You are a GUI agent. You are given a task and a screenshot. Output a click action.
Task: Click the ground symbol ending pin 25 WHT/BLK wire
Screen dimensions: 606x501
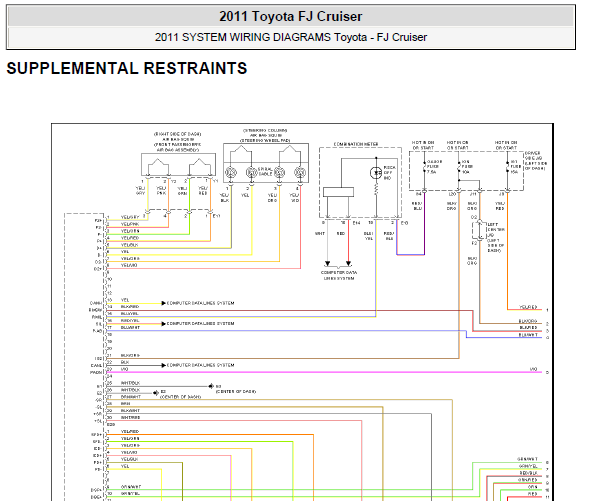coord(211,386)
